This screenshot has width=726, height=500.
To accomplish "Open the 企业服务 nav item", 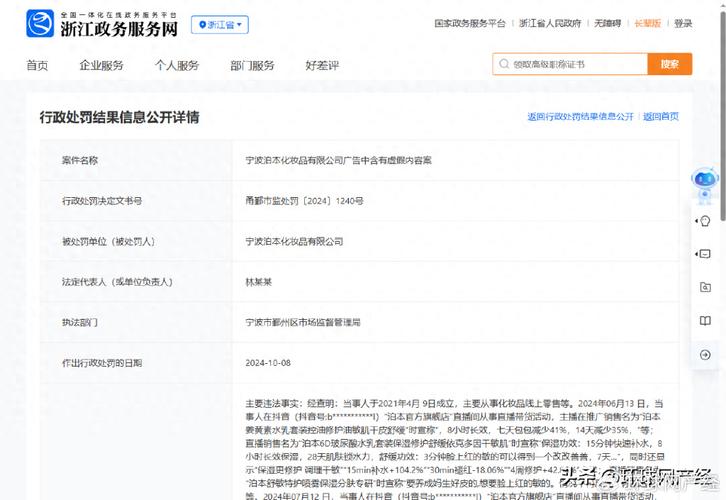I will point(101,65).
